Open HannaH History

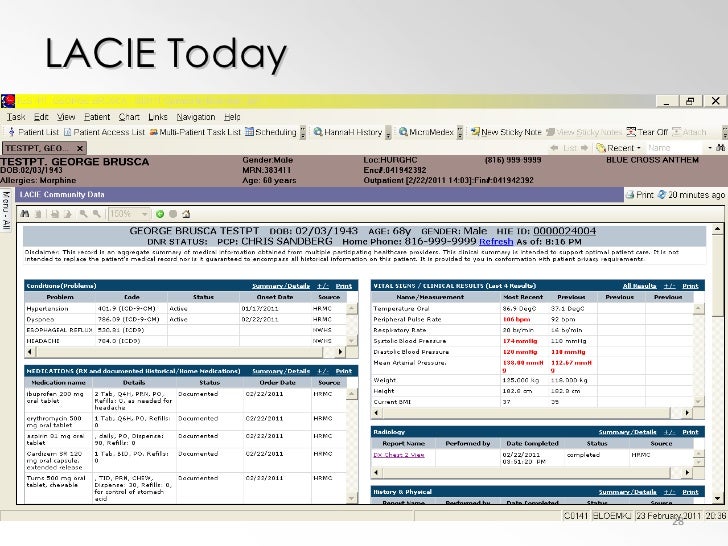(348, 132)
